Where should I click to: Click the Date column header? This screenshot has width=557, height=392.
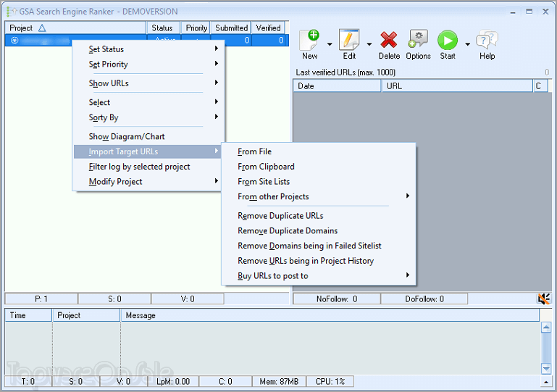pos(337,86)
